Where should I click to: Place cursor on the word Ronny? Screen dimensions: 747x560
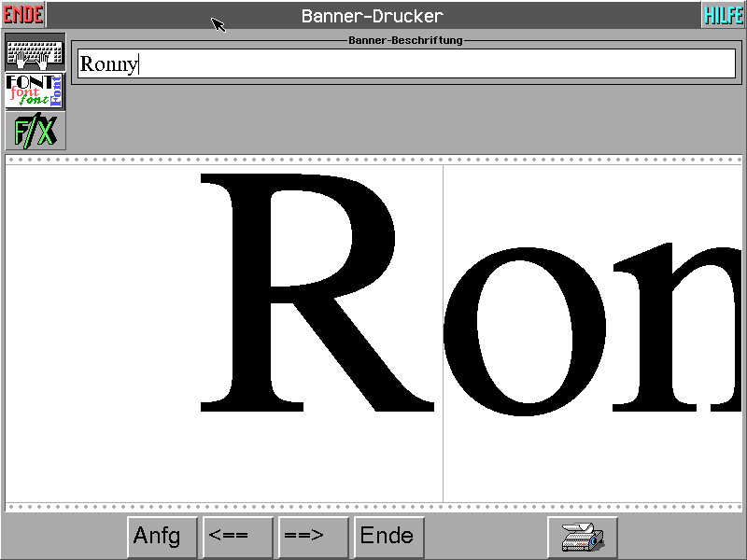pos(108,64)
